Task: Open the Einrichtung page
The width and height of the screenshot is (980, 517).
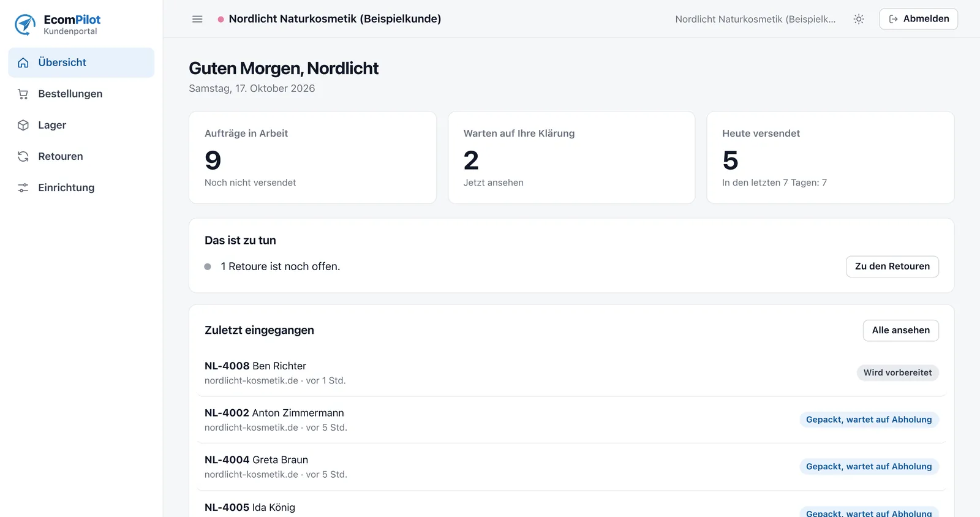Action: tap(81, 187)
